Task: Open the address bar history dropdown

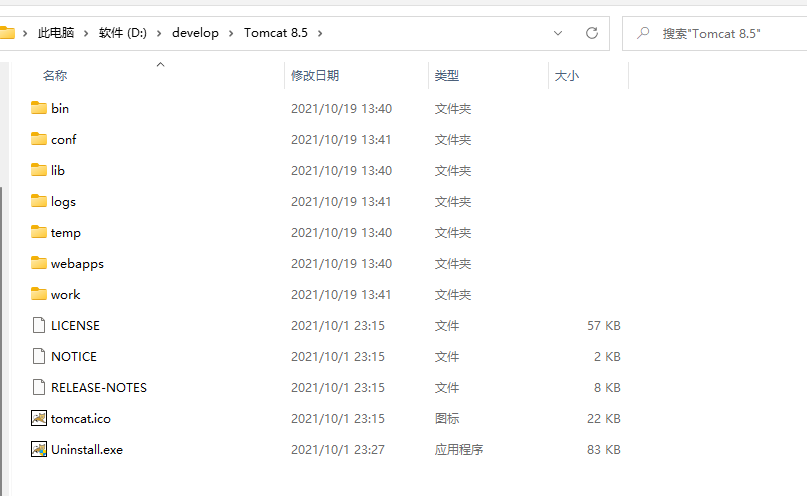Action: pyautogui.click(x=558, y=33)
